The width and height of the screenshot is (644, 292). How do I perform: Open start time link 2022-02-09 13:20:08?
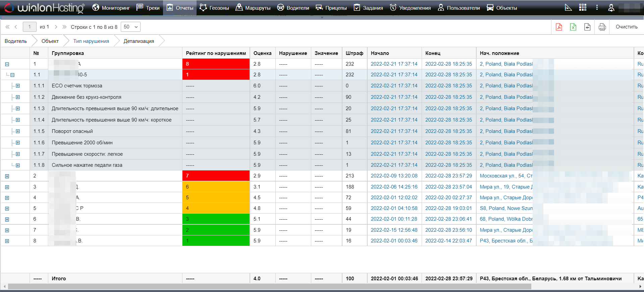(394, 176)
